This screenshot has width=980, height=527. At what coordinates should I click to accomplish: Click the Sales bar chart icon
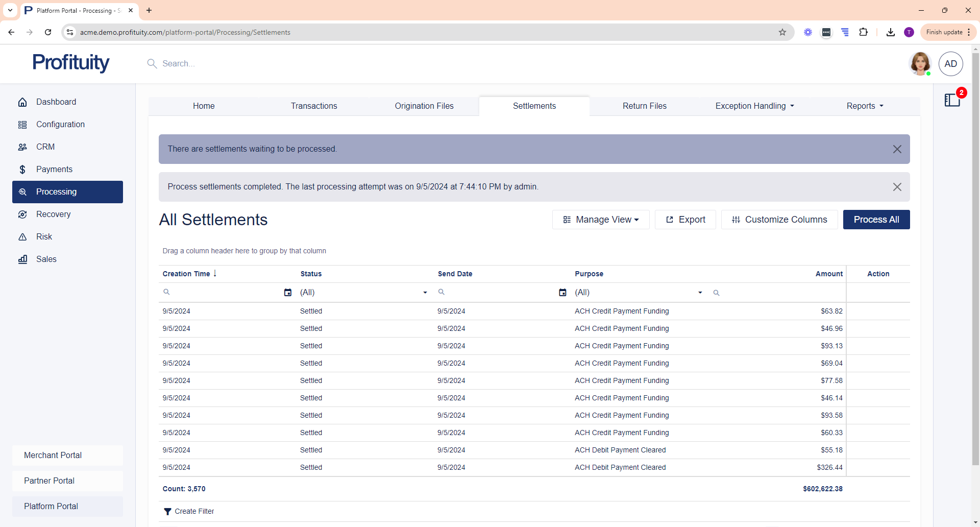(x=22, y=259)
